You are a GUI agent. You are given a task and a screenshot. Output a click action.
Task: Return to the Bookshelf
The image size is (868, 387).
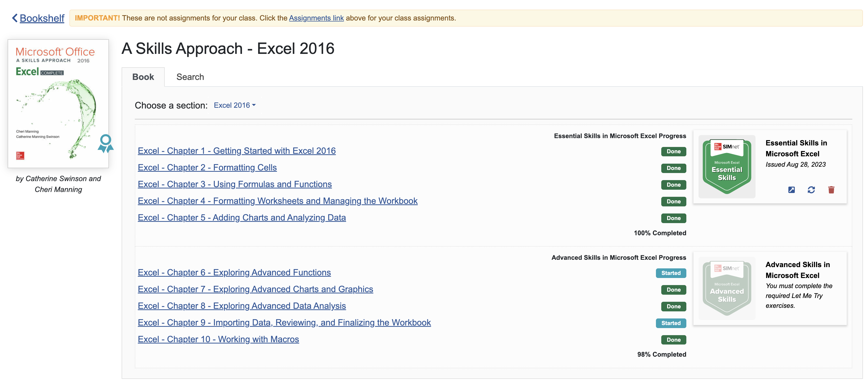pos(42,18)
